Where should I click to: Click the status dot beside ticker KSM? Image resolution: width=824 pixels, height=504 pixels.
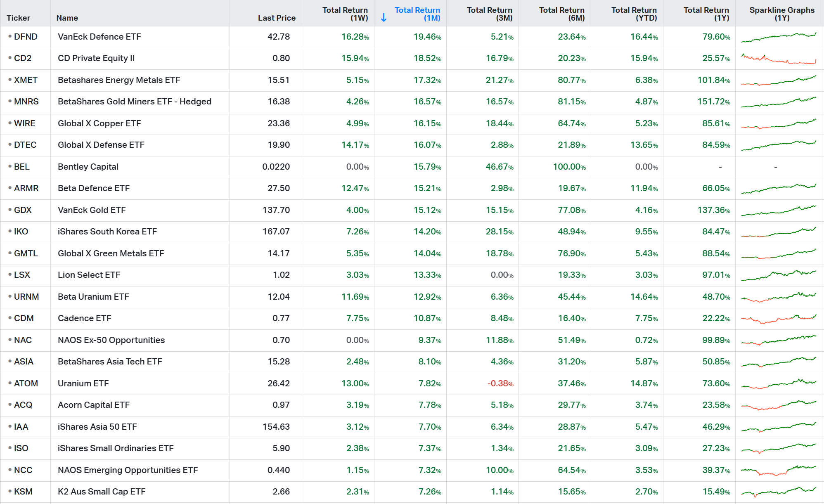[9, 492]
